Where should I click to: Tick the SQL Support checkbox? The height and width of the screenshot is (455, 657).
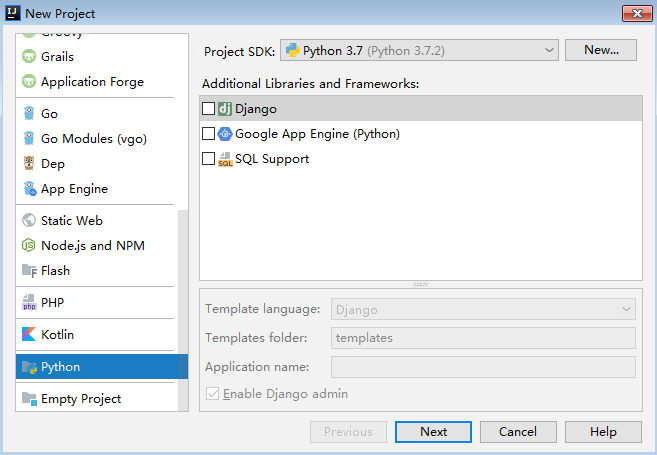coord(208,159)
